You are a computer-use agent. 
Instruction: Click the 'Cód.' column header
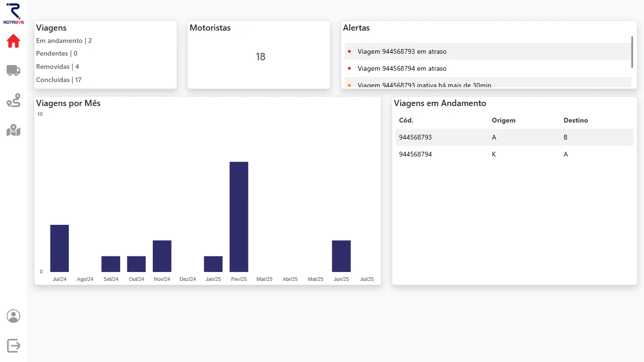(x=406, y=120)
